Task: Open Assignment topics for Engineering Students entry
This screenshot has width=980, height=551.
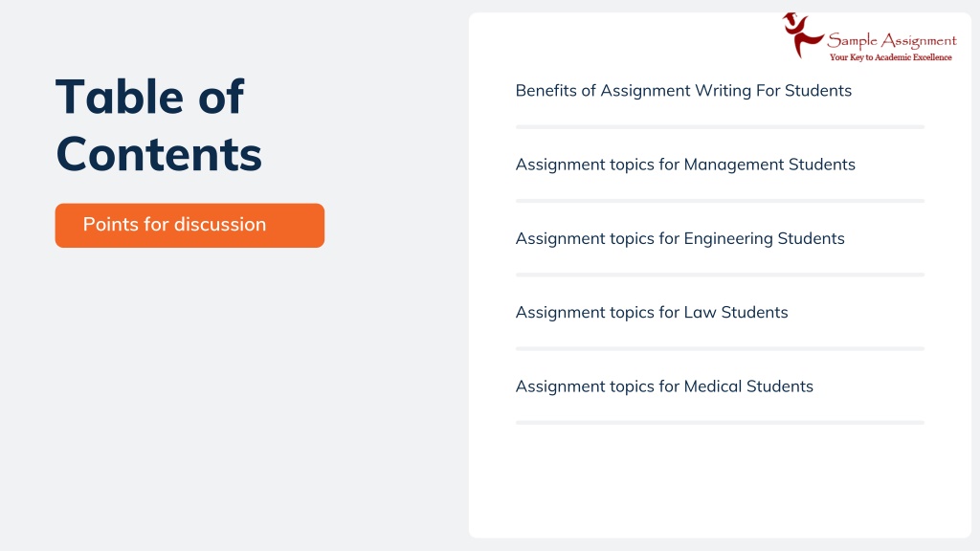Action: coord(679,238)
